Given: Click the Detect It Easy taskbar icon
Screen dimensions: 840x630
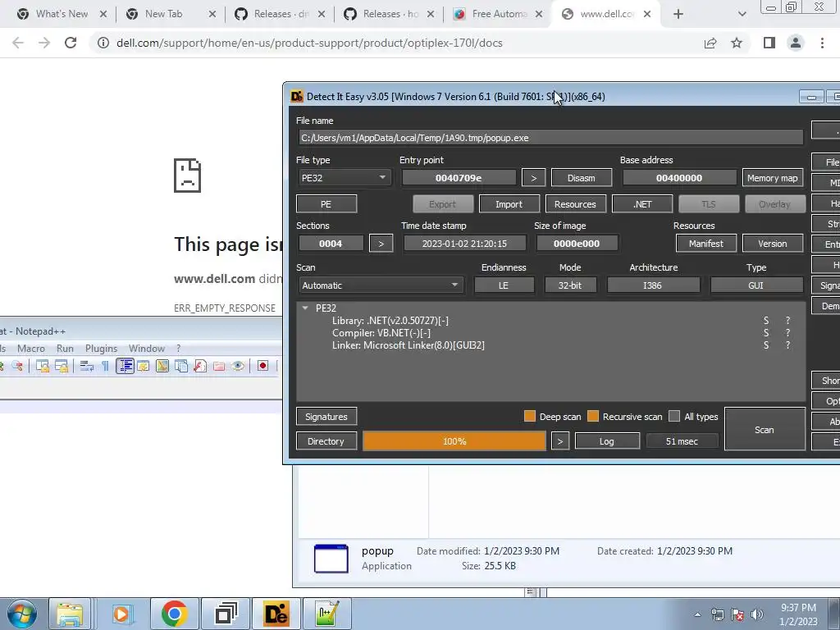Looking at the screenshot, I should pyautogui.click(x=277, y=614).
